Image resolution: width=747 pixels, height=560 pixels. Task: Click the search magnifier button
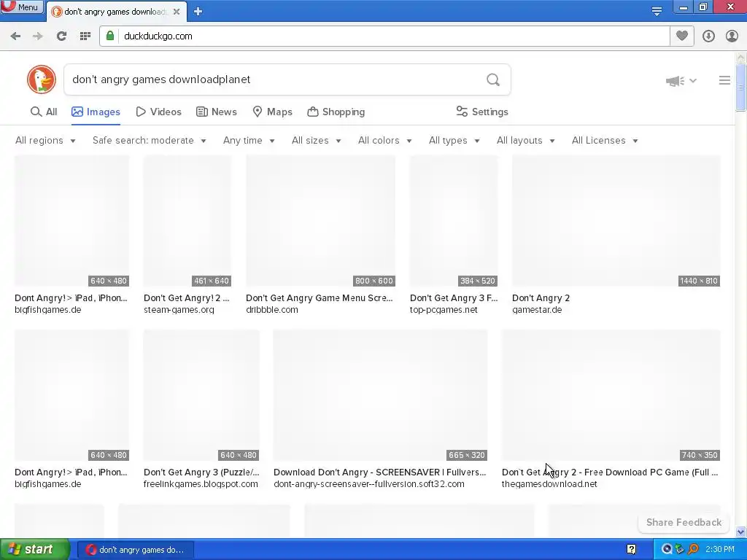(x=493, y=79)
